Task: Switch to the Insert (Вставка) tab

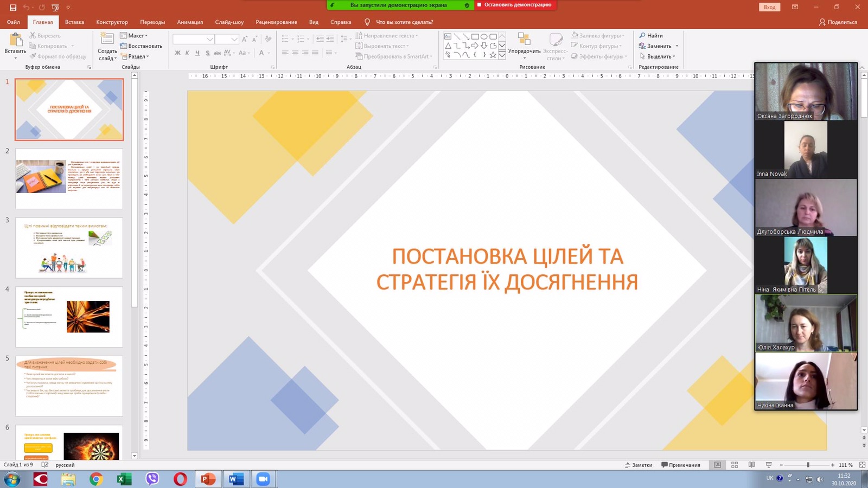Action: [x=74, y=22]
